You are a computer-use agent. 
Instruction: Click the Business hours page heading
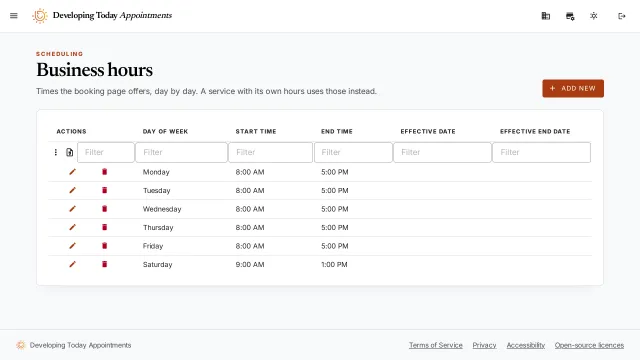pyautogui.click(x=94, y=70)
